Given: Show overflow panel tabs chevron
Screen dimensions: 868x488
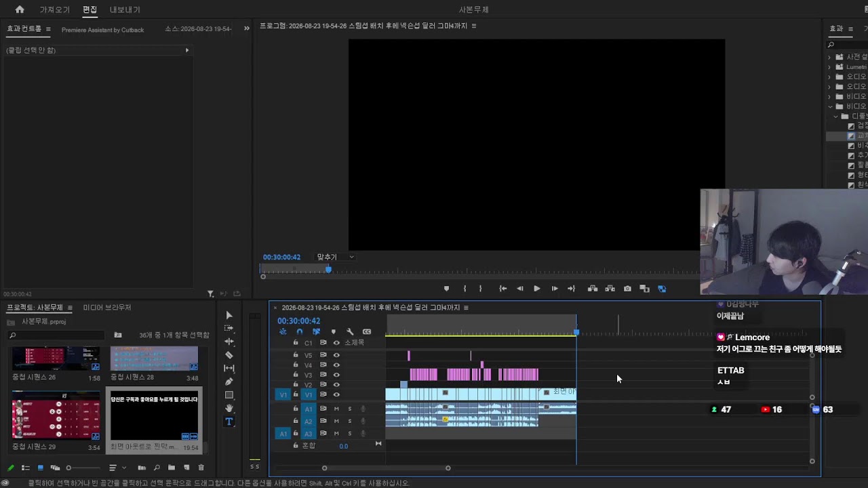Looking at the screenshot, I should pyautogui.click(x=247, y=28).
